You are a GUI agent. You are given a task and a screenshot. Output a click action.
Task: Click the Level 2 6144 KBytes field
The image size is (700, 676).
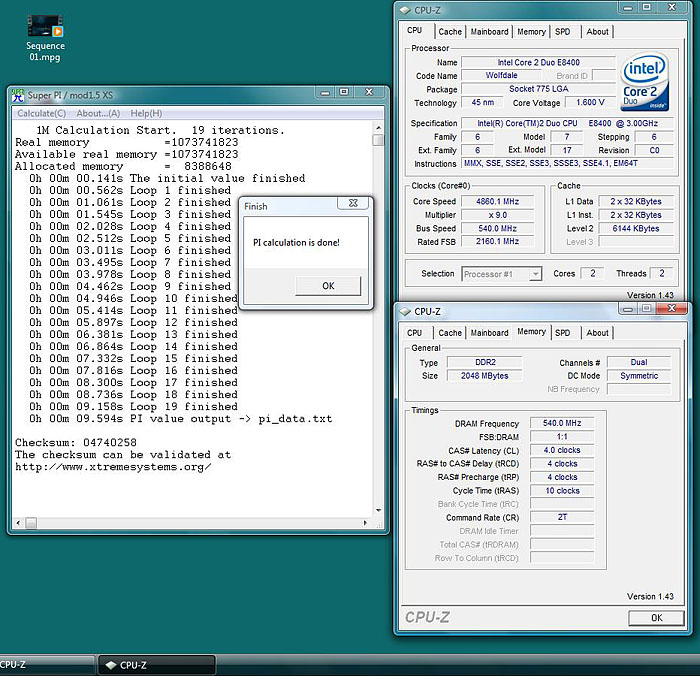[x=635, y=229]
